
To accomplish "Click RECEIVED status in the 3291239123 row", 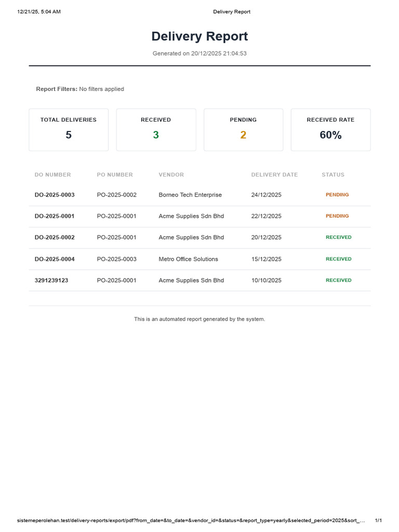I will click(x=339, y=280).
